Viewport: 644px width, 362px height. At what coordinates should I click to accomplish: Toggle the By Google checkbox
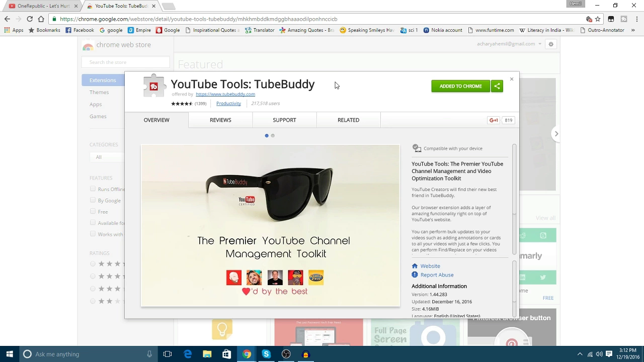[x=93, y=200]
